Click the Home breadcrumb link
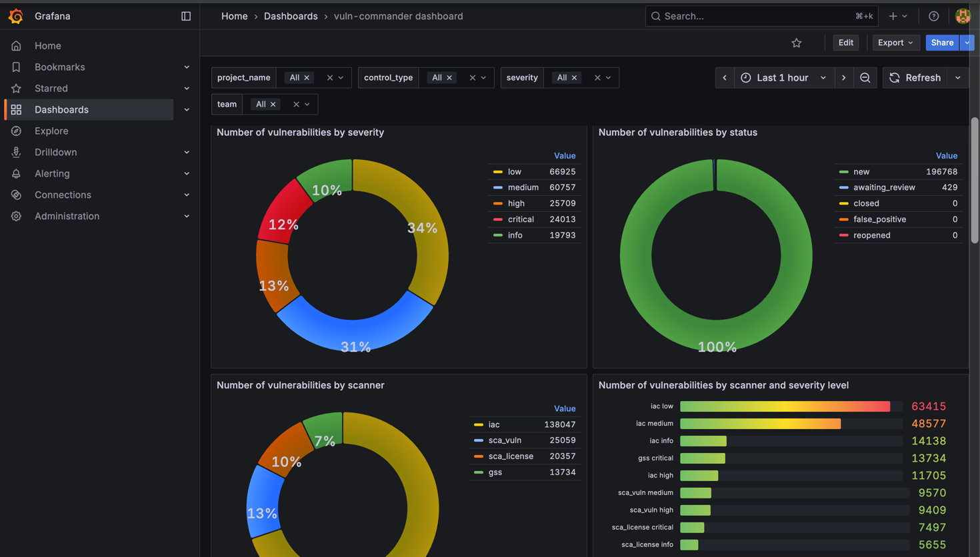This screenshot has height=557, width=980. pos(235,16)
